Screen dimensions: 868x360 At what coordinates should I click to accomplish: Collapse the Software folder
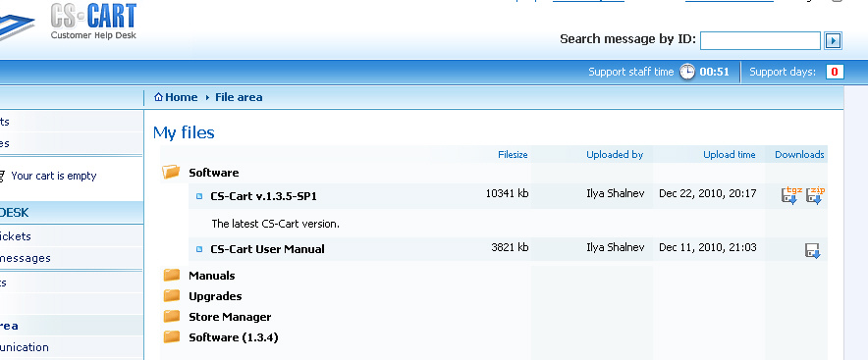(x=214, y=173)
